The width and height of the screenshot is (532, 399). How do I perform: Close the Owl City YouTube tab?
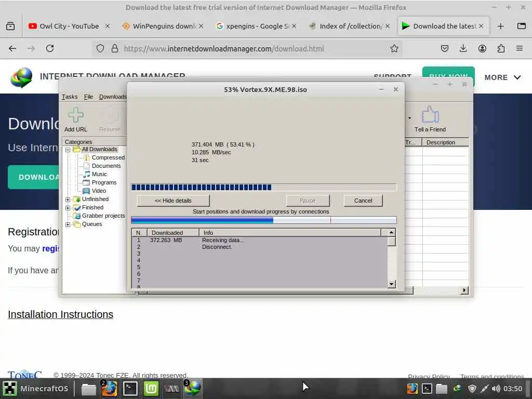tap(107, 26)
